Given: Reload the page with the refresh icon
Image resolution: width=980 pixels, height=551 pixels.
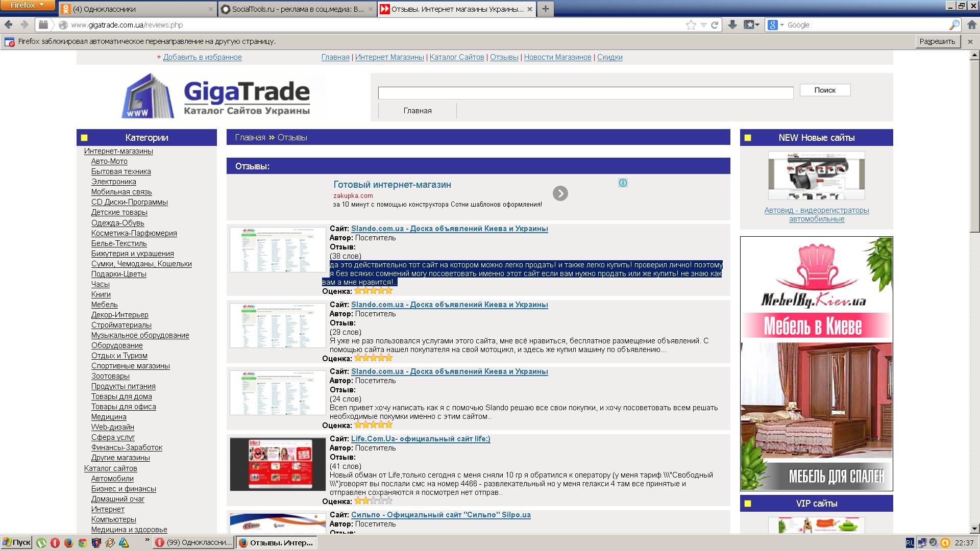Looking at the screenshot, I should tap(715, 25).
